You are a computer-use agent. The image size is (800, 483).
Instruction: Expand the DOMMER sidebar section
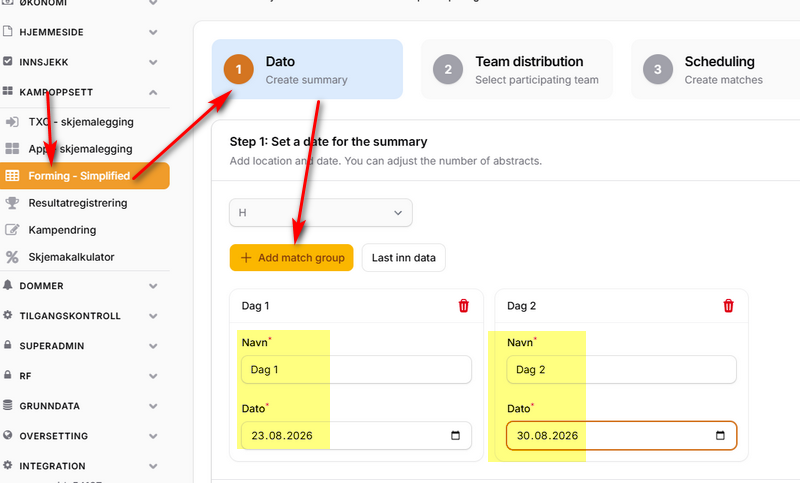pos(153,286)
